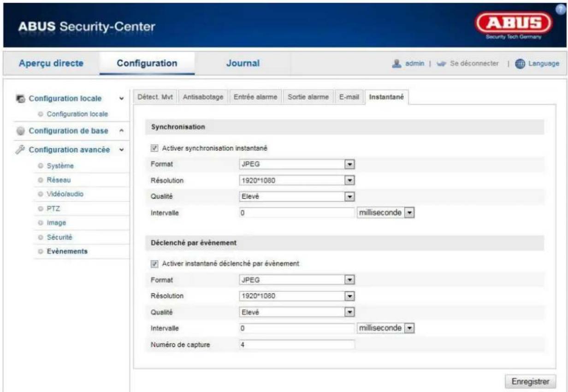Open the Entrée alarme tab
This screenshot has width=568, height=392.
[x=255, y=96]
